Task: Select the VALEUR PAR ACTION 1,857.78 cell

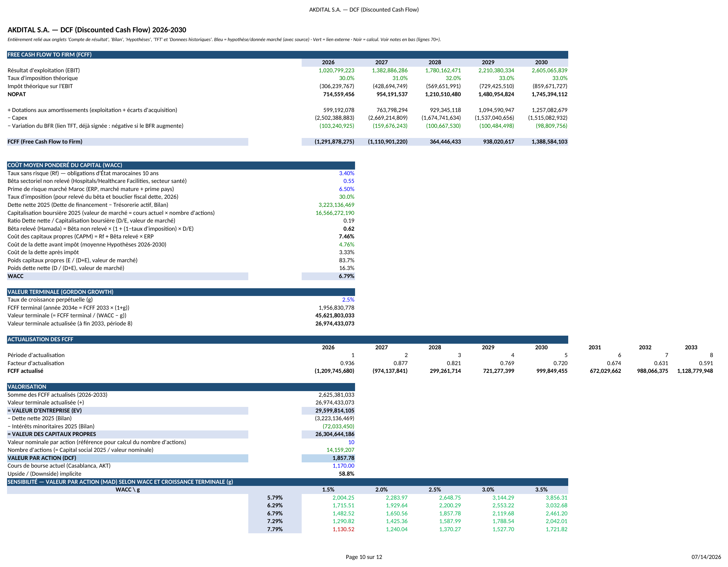Action: click(328, 458)
